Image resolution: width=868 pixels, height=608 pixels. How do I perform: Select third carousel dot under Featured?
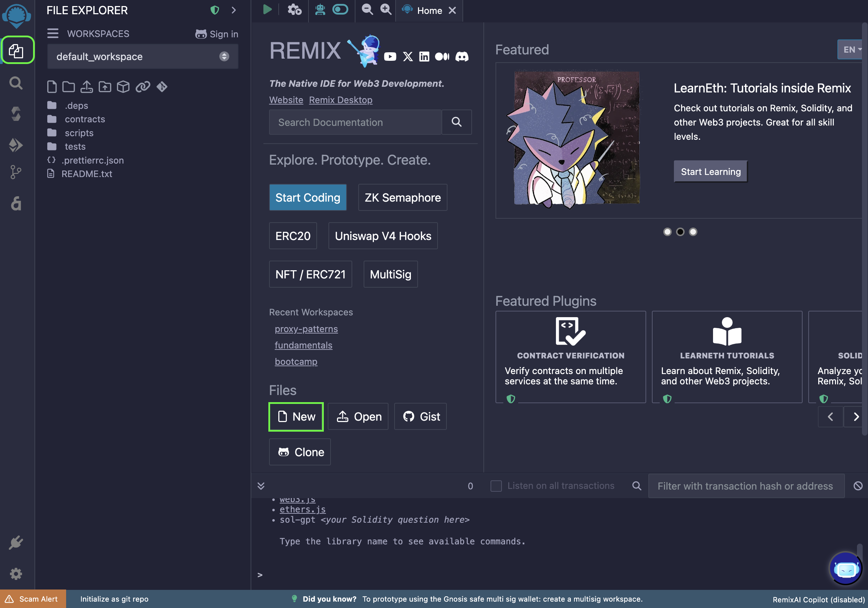click(693, 232)
